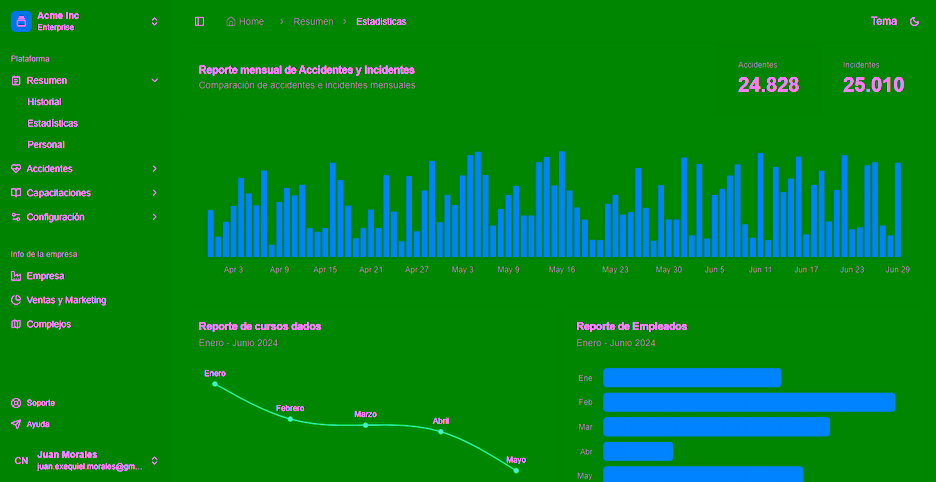936x482 pixels.
Task: Click the Feb bar in Reporte de Empleados
Action: [x=748, y=402]
